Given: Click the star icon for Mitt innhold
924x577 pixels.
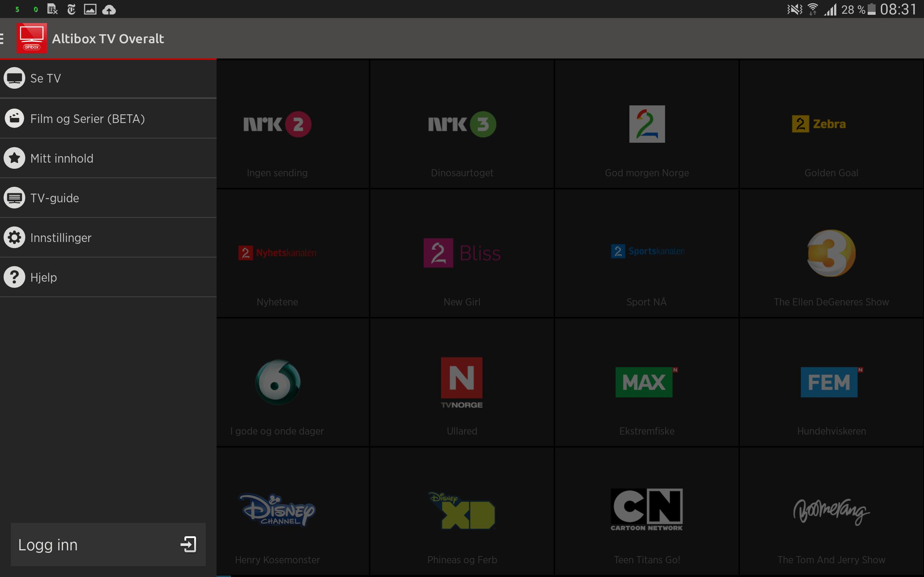Looking at the screenshot, I should click(14, 158).
